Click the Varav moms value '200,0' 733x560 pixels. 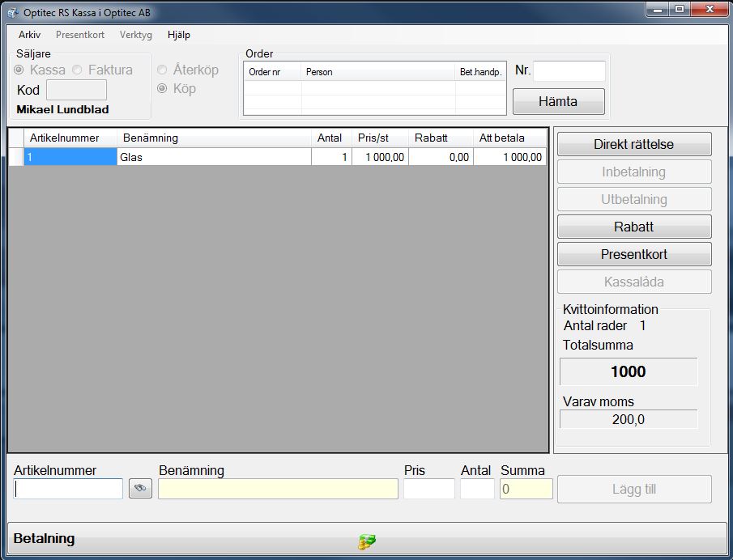coord(629,419)
